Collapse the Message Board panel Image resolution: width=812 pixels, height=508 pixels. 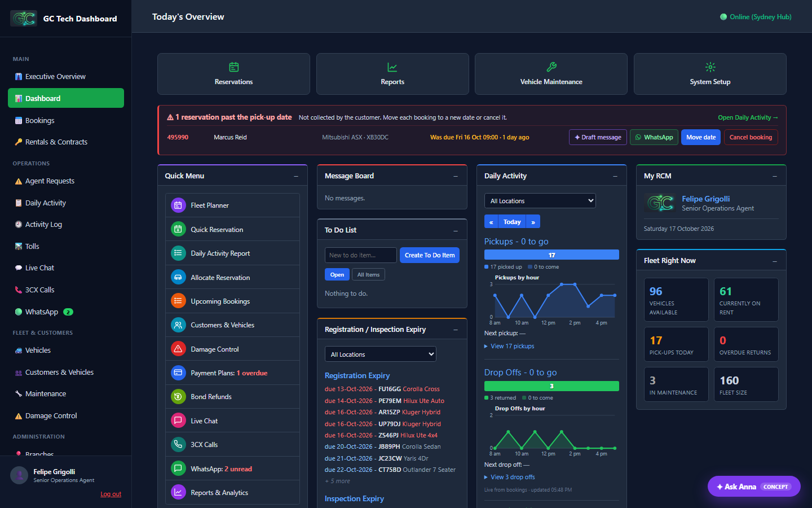coord(456,176)
